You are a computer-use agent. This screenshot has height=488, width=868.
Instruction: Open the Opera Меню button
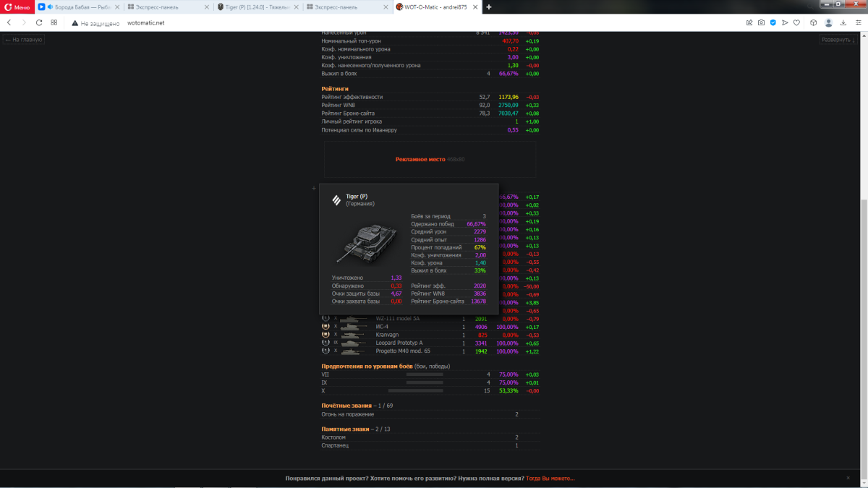coord(17,7)
